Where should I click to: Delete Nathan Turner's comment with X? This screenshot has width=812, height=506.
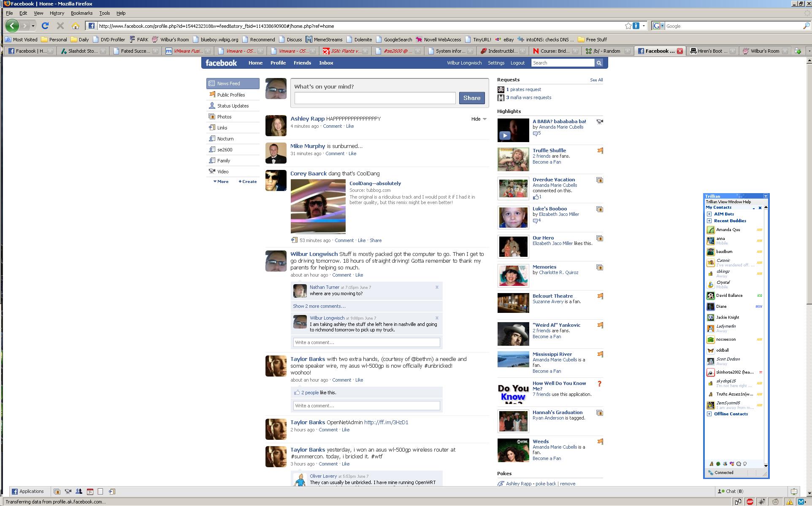coord(437,287)
